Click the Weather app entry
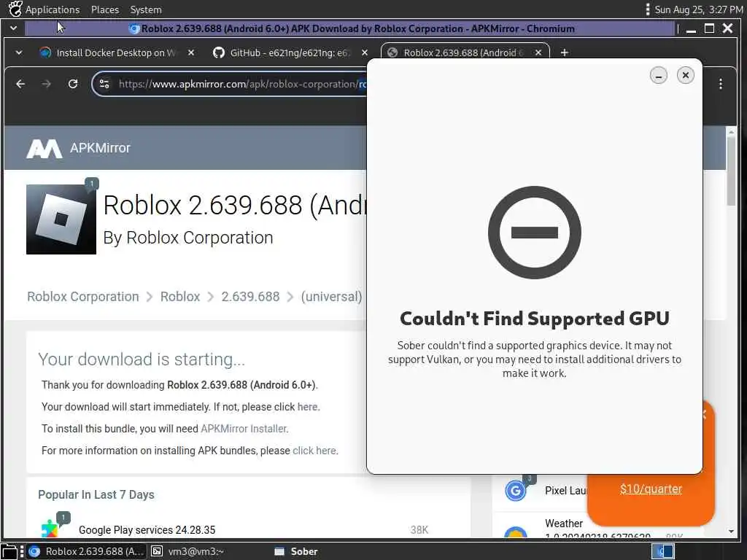 coord(564,524)
